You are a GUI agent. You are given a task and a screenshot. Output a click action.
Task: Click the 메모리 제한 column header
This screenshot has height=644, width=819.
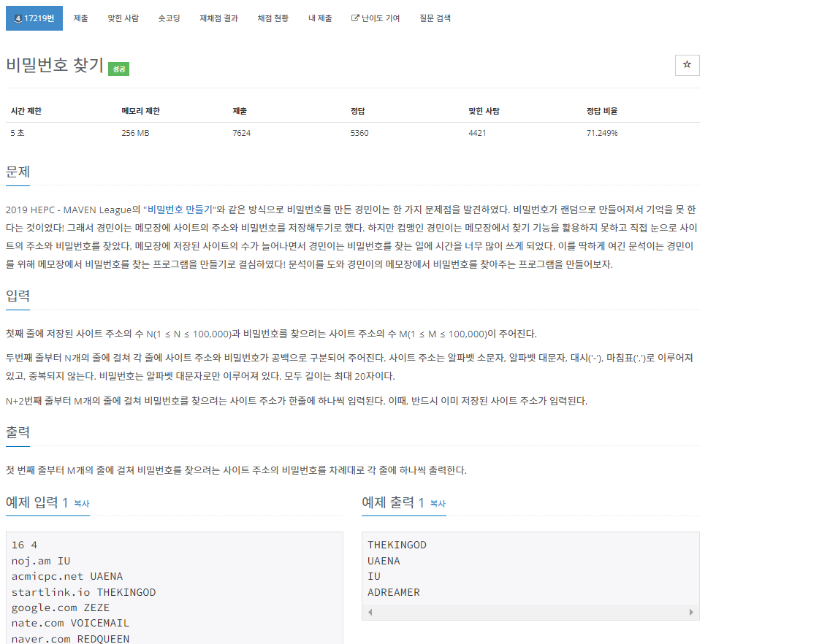click(x=140, y=111)
